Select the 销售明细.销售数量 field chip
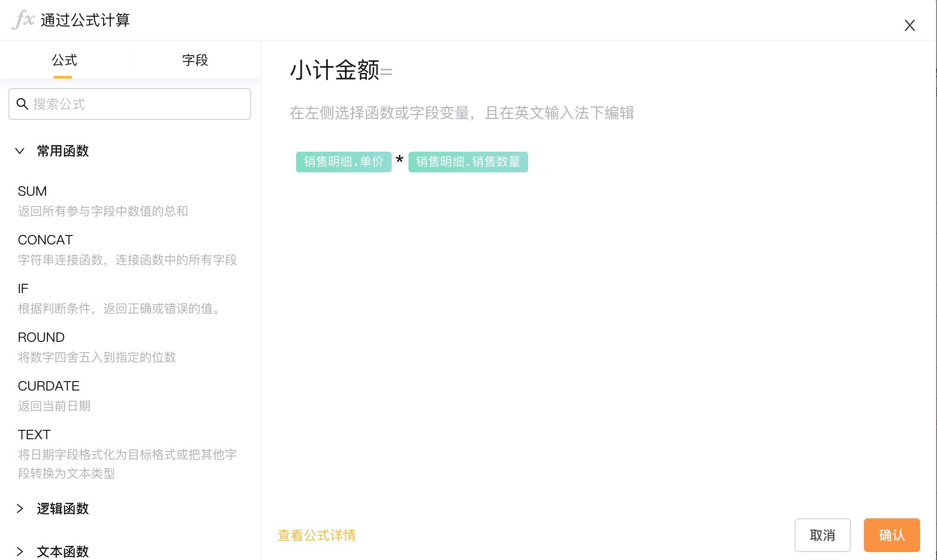The height and width of the screenshot is (560, 937). [468, 162]
